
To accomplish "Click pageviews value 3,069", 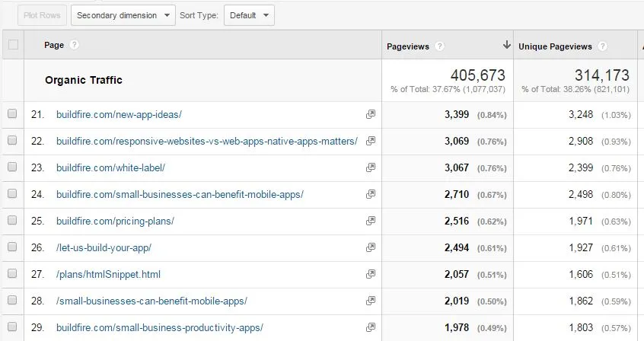I will pyautogui.click(x=457, y=141).
